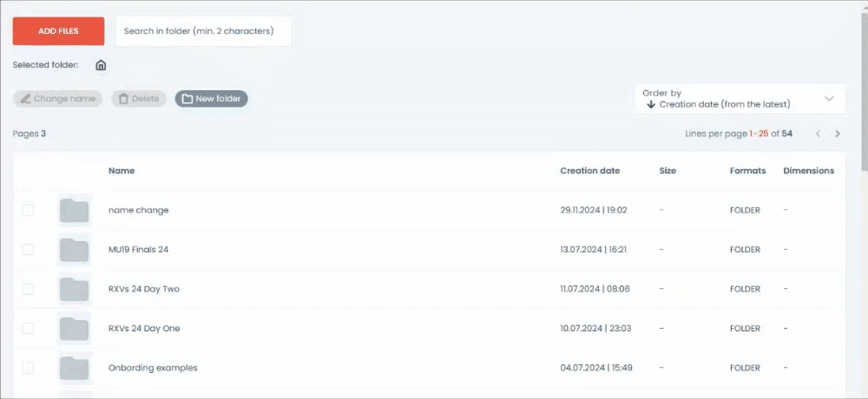868x399 pixels.
Task: Click the home folder icon
Action: tap(101, 65)
